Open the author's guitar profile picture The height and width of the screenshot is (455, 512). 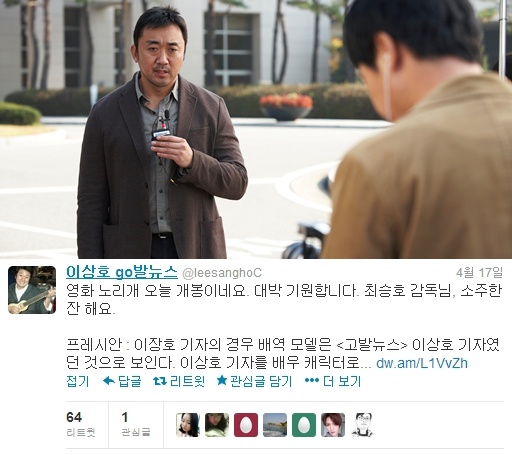click(x=32, y=290)
